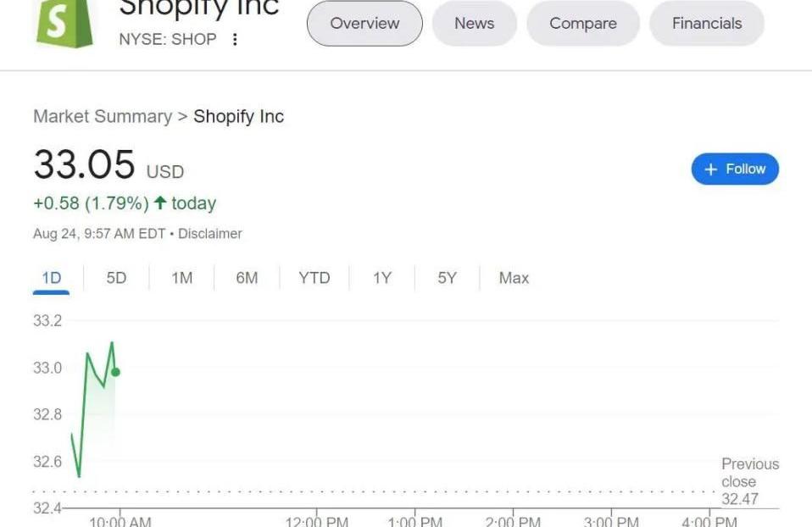Switch chart to 5Y range
Screen dimensions: 812x527
click(447, 278)
